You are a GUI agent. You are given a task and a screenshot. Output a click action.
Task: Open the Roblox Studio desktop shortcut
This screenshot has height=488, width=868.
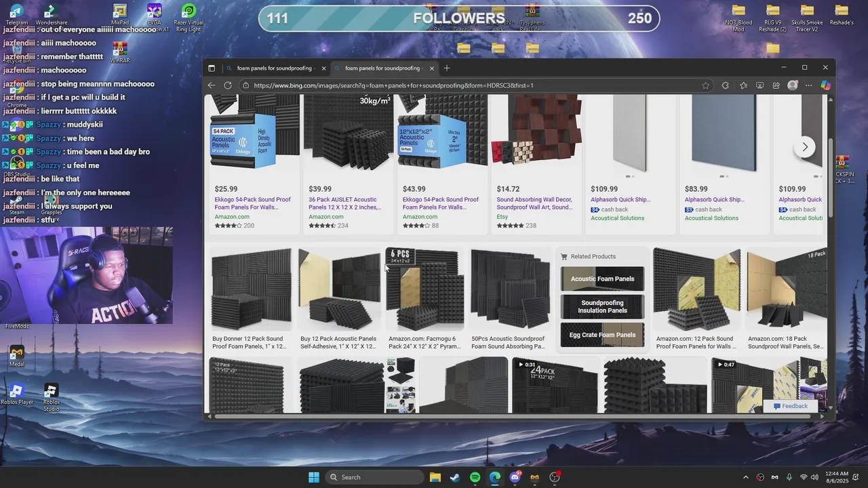click(x=52, y=398)
